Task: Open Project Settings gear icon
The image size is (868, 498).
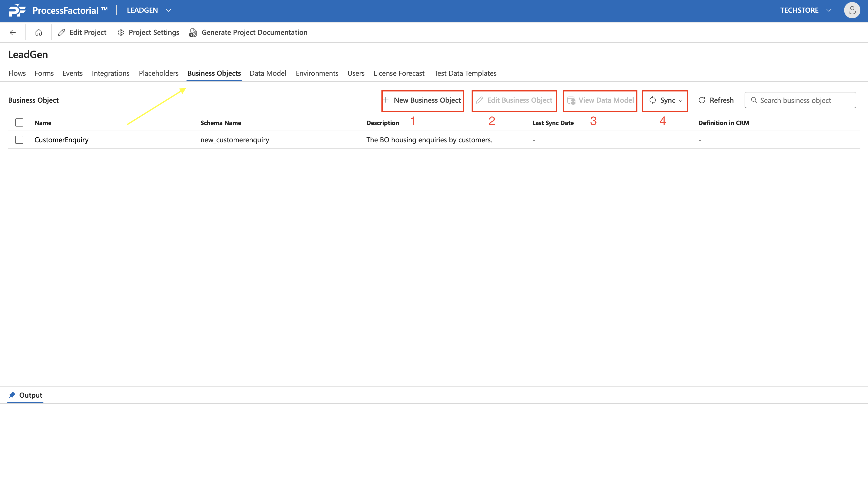Action: coord(121,33)
